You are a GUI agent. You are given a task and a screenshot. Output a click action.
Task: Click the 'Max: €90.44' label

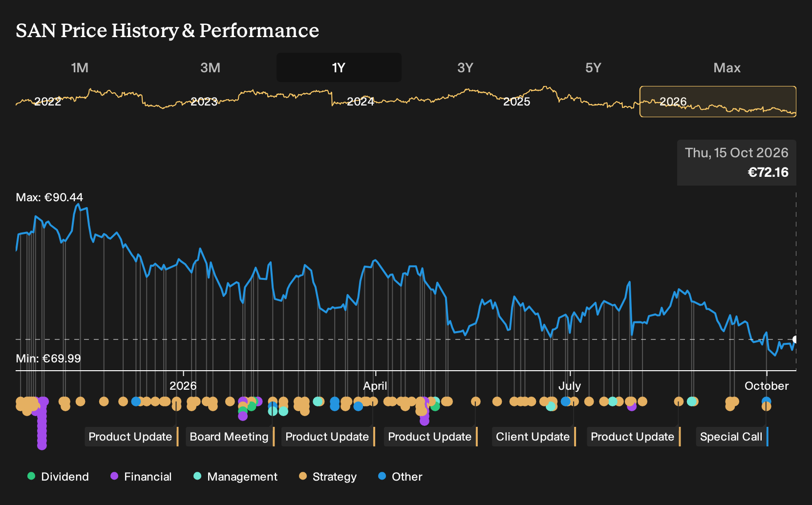tap(49, 197)
